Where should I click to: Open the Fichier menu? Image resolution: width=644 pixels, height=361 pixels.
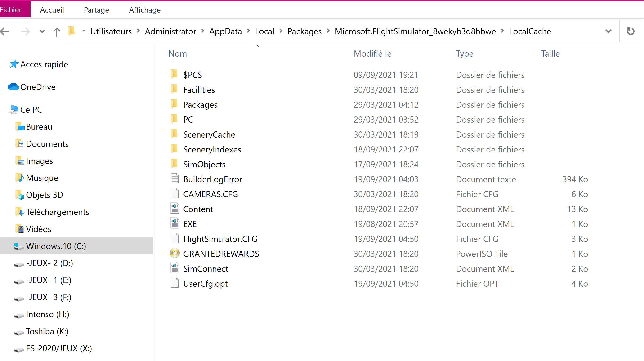tap(10, 9)
